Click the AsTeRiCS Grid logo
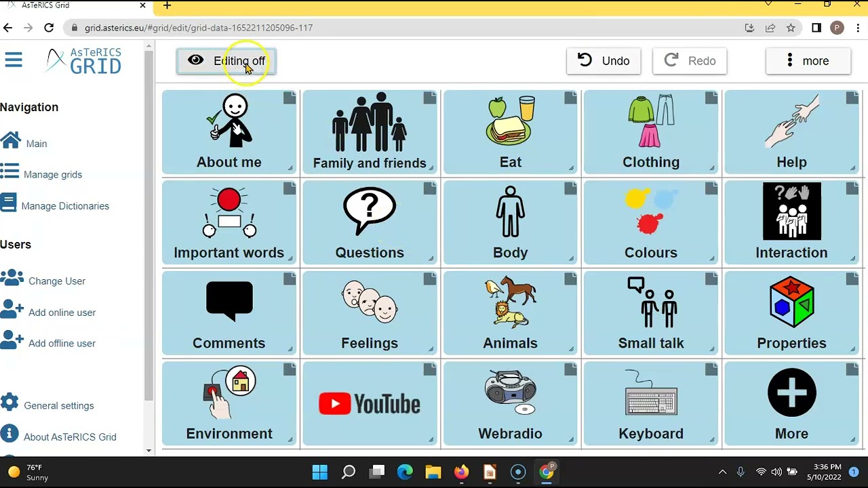This screenshot has height=488, width=868. 84,60
